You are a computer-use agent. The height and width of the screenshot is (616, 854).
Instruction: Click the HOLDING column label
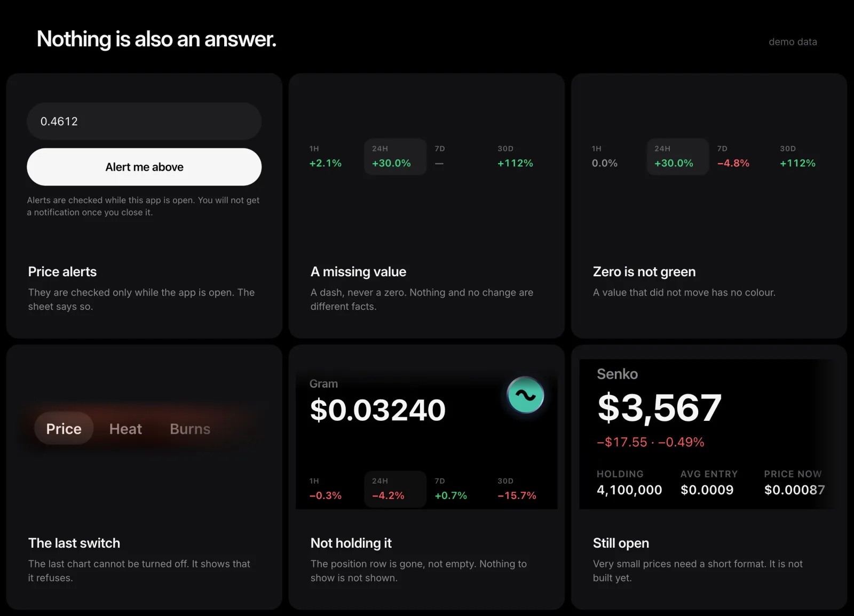point(620,474)
